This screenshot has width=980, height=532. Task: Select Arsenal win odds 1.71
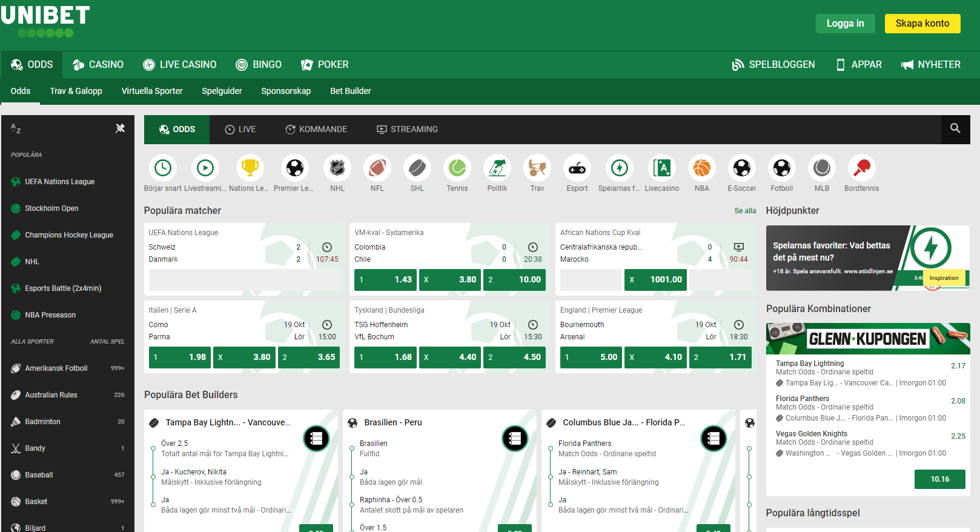pos(720,357)
